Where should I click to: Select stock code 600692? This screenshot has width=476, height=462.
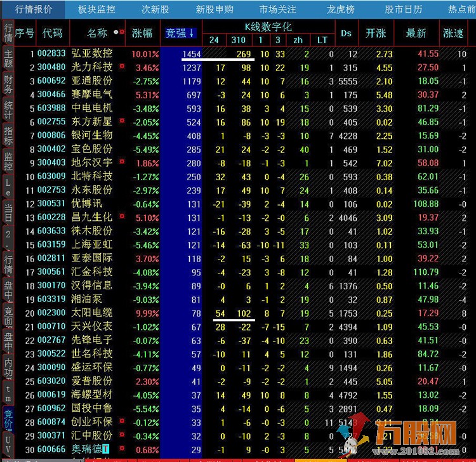pos(51,81)
